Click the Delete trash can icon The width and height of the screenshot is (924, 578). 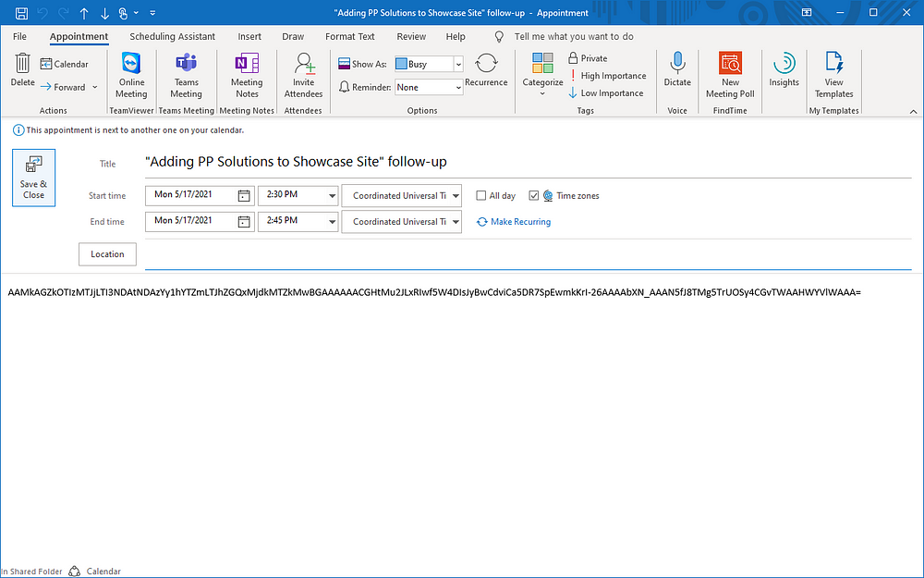point(22,64)
